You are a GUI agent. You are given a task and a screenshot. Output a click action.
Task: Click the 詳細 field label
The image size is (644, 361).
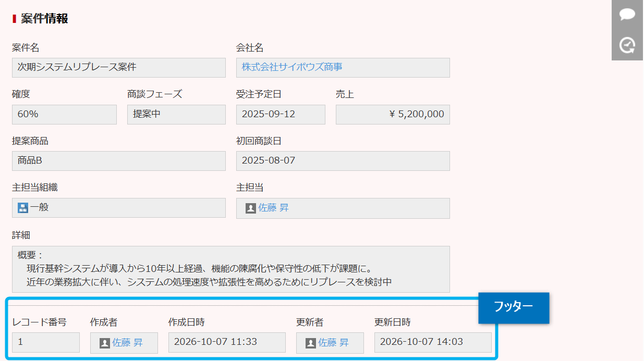[21, 235]
